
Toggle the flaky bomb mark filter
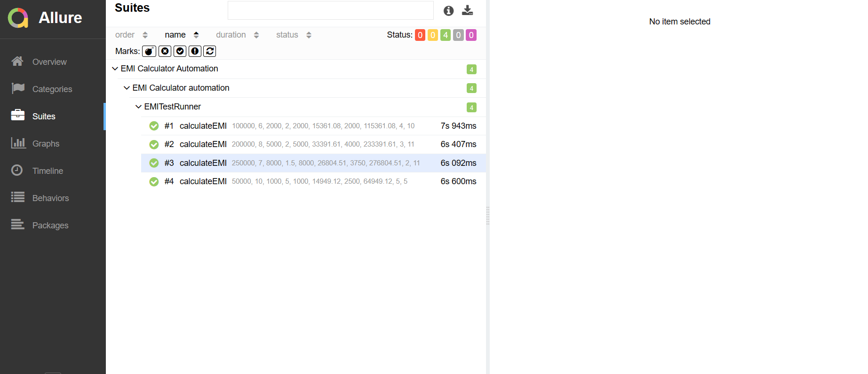click(149, 51)
